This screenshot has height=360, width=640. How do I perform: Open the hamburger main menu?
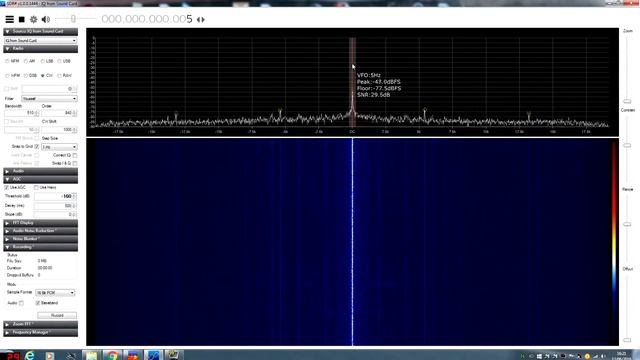[x=9, y=19]
